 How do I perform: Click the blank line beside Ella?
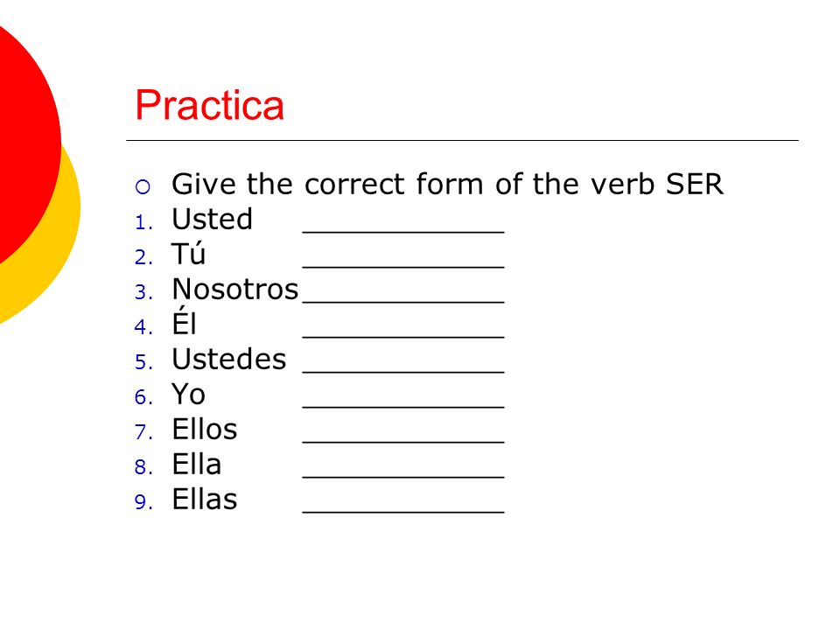click(403, 476)
